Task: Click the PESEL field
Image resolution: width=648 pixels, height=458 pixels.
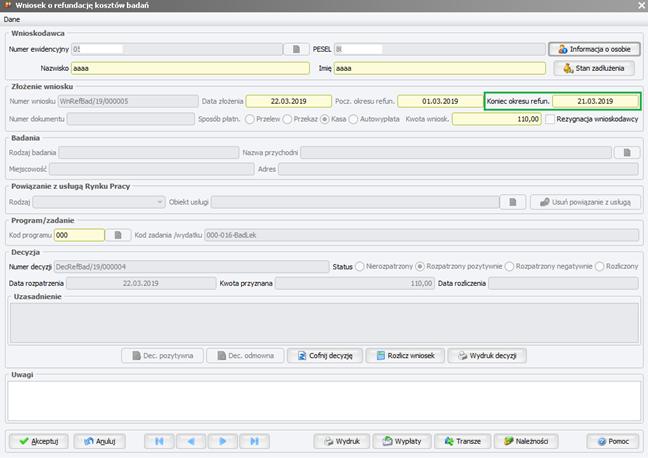Action: pyautogui.click(x=439, y=49)
